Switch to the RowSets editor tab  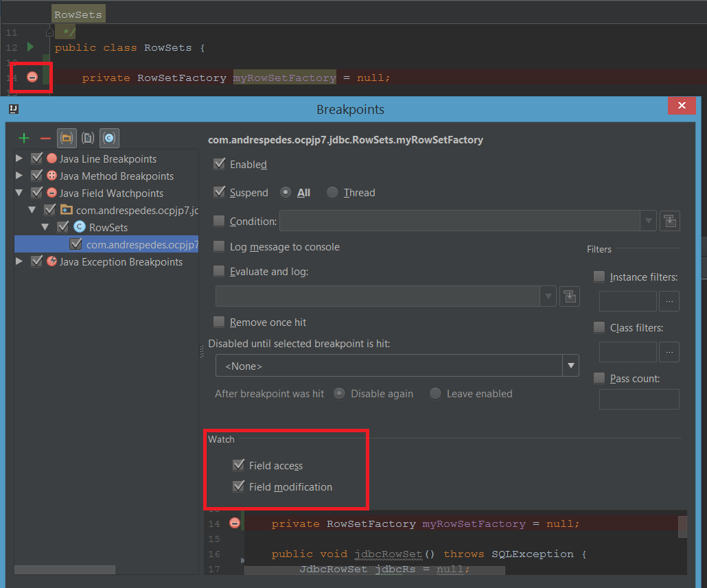coord(78,14)
